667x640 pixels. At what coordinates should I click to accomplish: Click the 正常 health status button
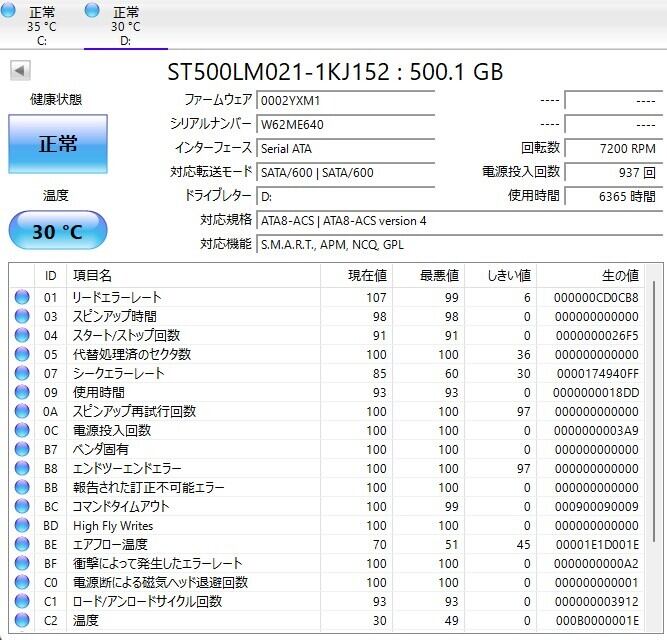58,144
